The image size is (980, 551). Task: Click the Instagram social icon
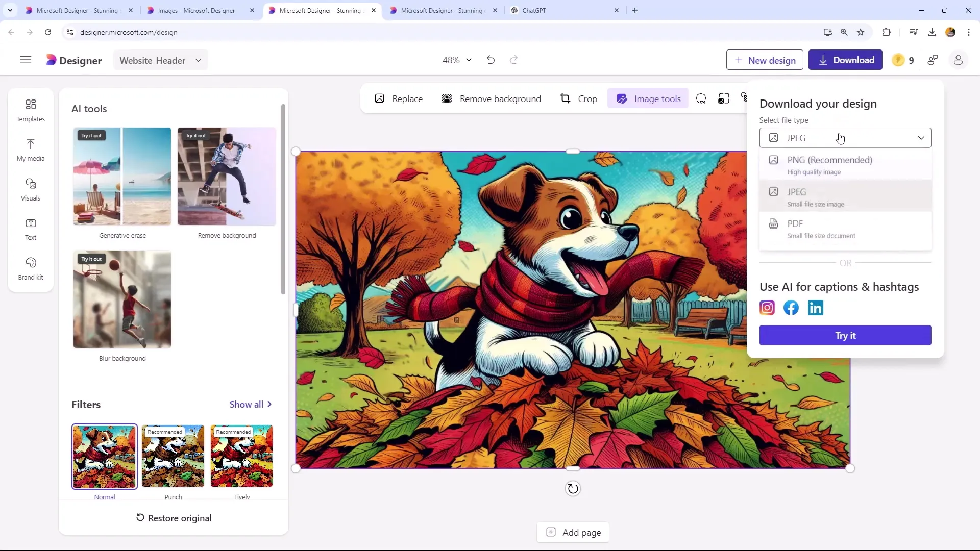[768, 308]
